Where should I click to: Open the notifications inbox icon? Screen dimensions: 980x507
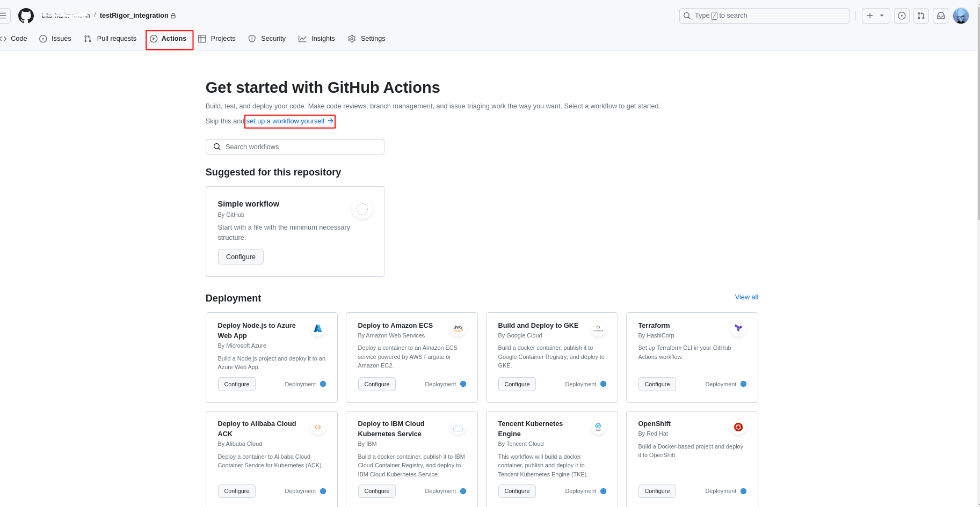click(941, 16)
